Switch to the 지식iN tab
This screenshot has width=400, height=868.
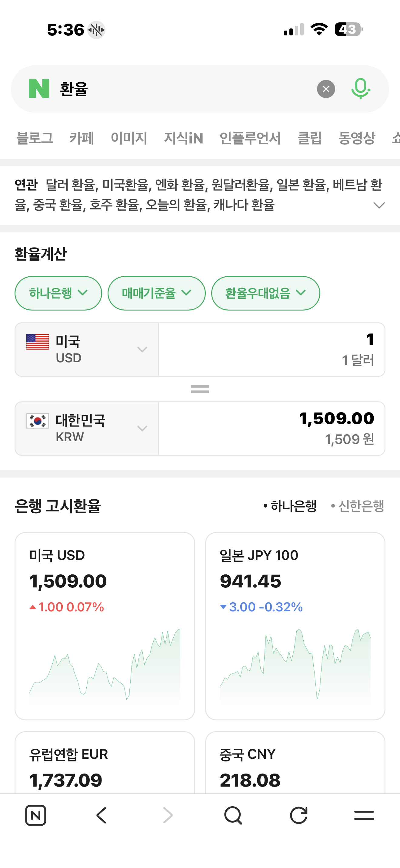point(183,138)
